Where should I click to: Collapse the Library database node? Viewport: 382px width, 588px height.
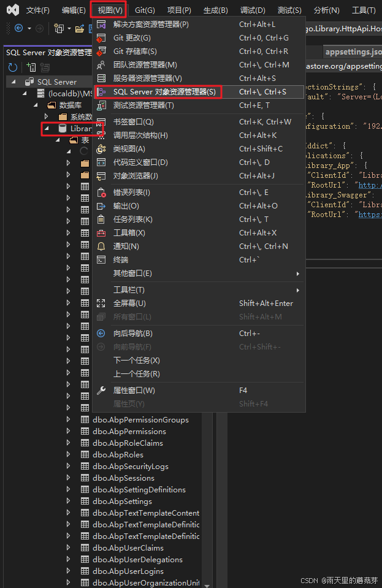coord(47,129)
